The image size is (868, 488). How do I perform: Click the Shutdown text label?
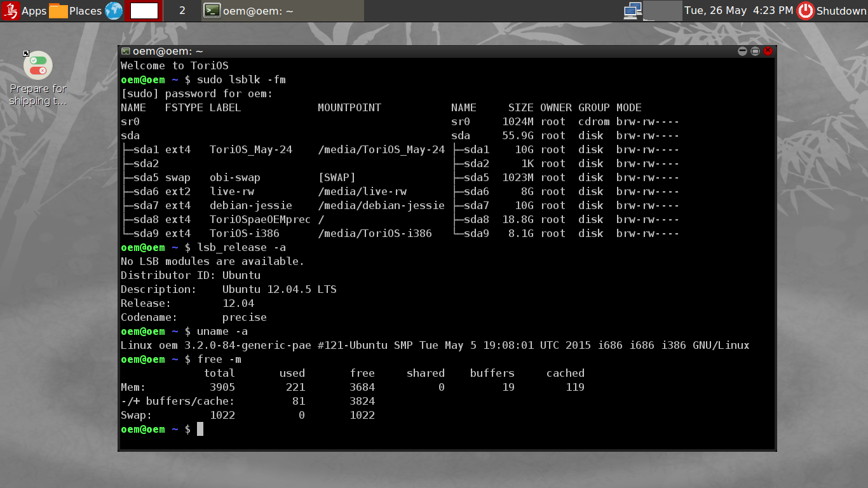click(840, 11)
